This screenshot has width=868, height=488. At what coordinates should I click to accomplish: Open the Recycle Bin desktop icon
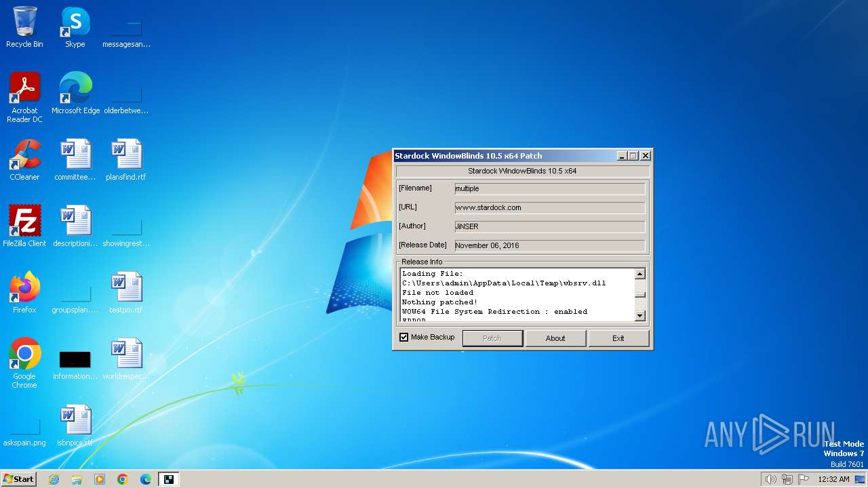click(24, 27)
